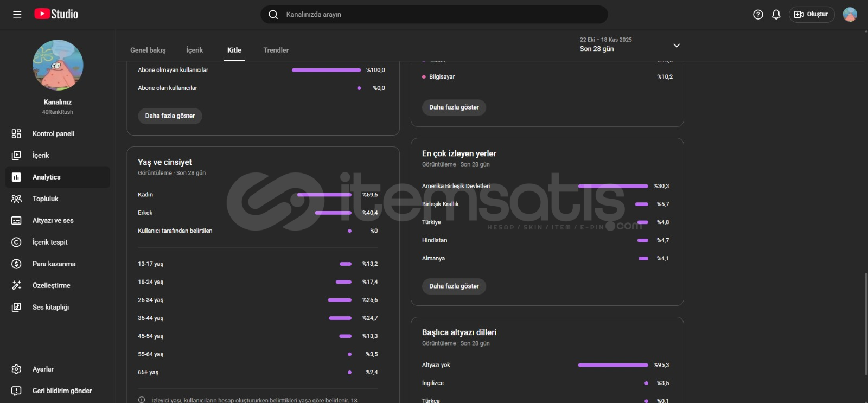868x403 pixels.
Task: Open Para kazanma monetization page
Action: coord(54,264)
